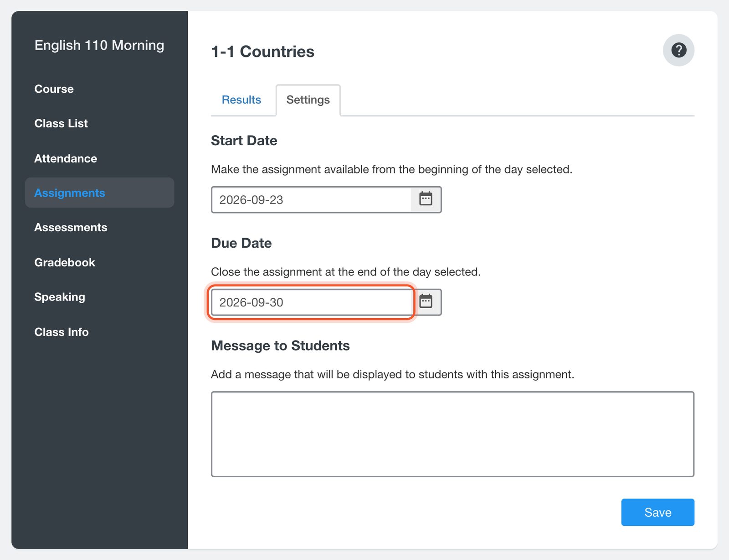Viewport: 729px width, 560px height.
Task: Open Speaking in the sidebar
Action: [60, 297]
